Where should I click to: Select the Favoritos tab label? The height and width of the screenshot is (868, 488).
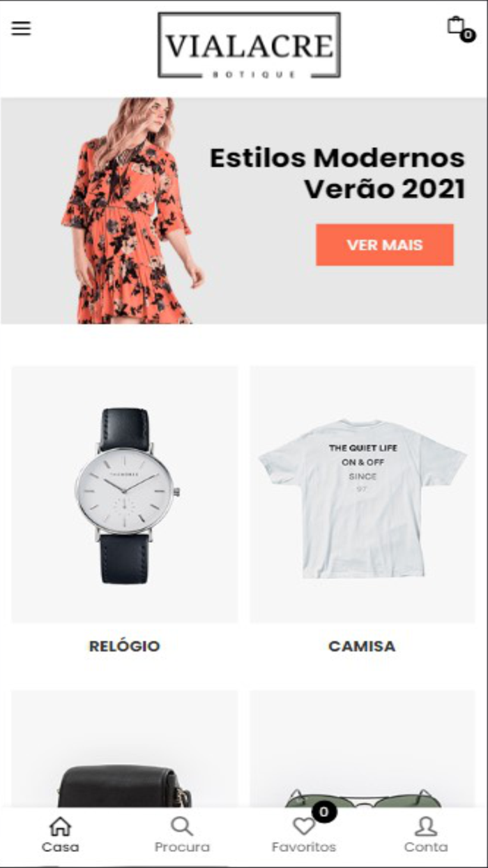[304, 847]
